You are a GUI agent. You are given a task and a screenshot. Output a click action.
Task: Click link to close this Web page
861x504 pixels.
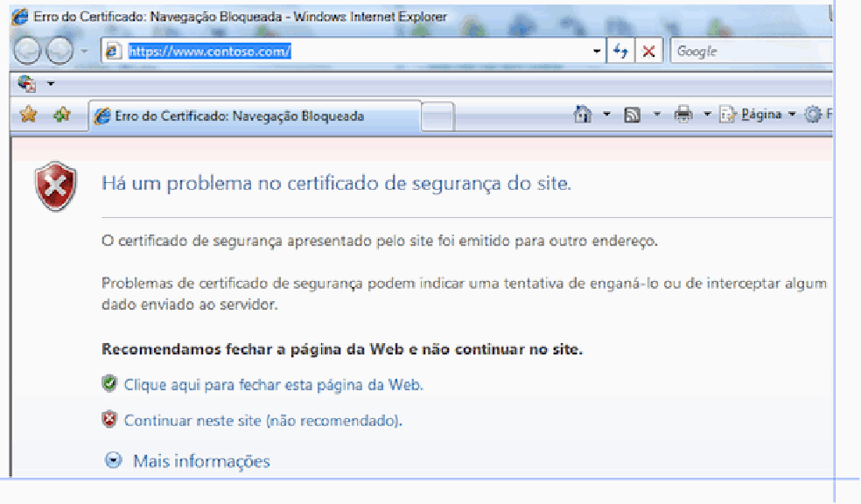tap(277, 383)
